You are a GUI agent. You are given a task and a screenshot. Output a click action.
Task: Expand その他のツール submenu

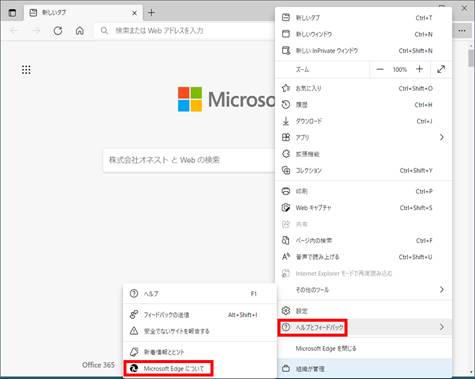pos(363,290)
